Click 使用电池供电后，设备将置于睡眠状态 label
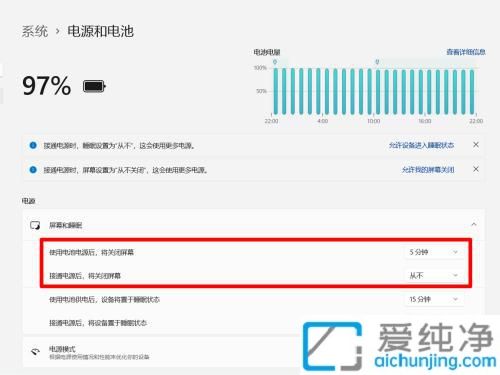This screenshot has width=500, height=375. tap(104, 300)
